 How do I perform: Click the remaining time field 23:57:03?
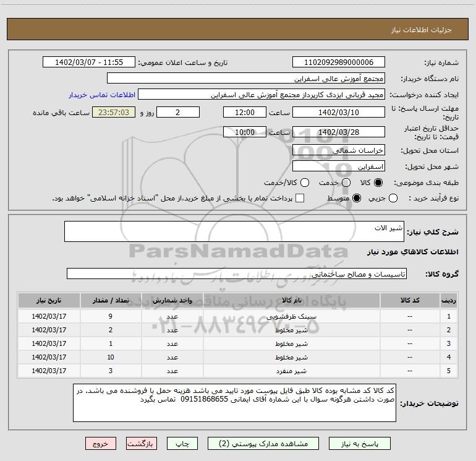click(114, 112)
